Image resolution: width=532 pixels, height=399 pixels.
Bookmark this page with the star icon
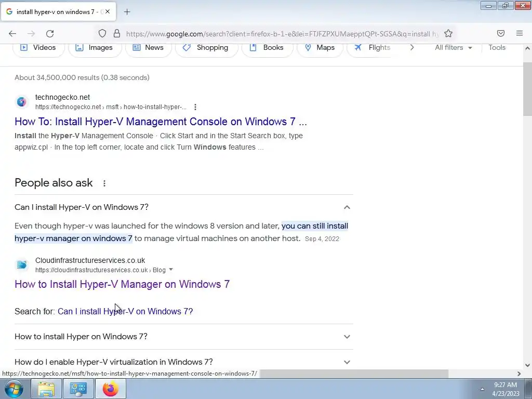coord(448,33)
